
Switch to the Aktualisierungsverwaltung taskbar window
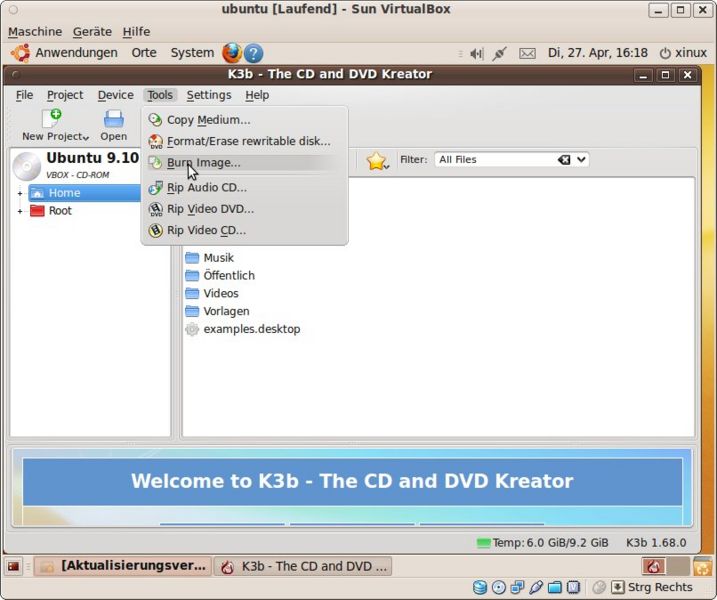[123, 566]
